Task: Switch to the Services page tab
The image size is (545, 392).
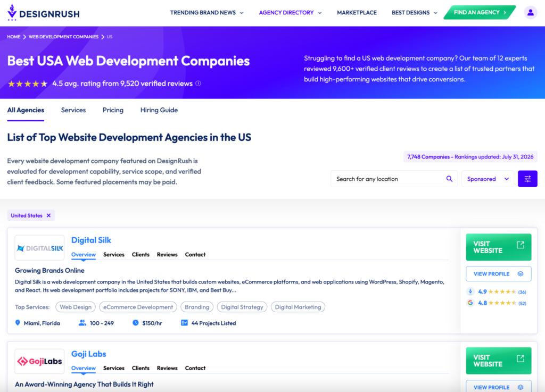Action: click(x=73, y=110)
